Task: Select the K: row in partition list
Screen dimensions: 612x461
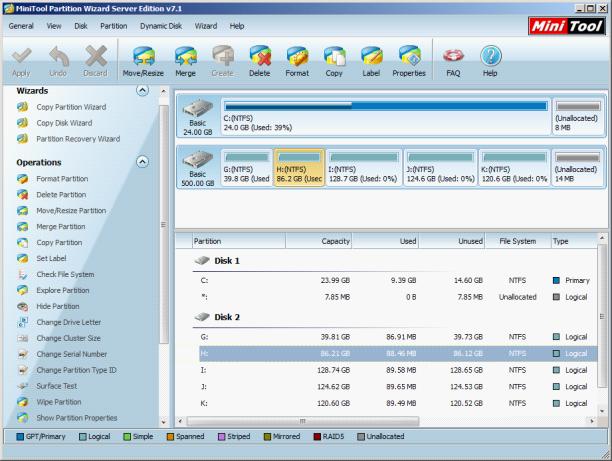Action: 398,403
